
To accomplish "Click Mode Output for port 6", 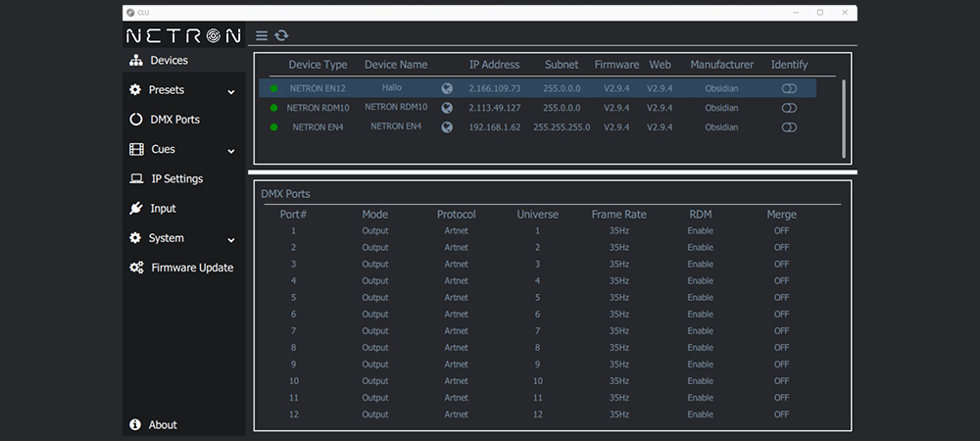I will click(x=375, y=315).
